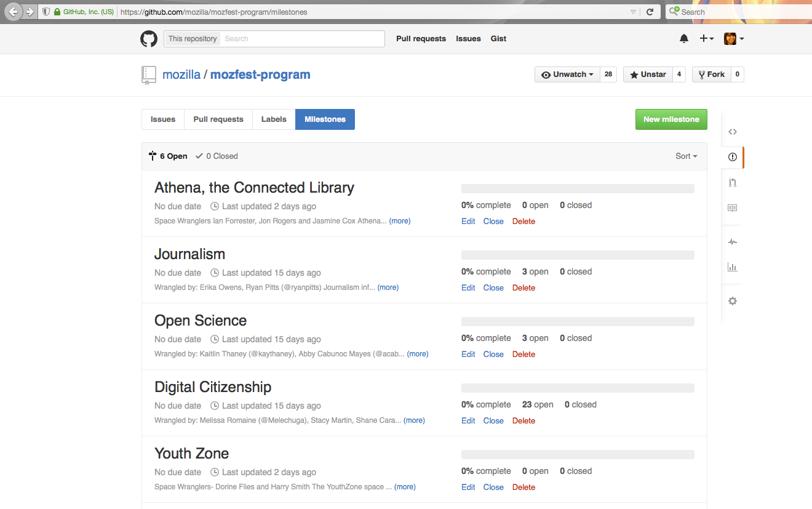Open the Code sidebar icon
The height and width of the screenshot is (509, 812).
[732, 132]
